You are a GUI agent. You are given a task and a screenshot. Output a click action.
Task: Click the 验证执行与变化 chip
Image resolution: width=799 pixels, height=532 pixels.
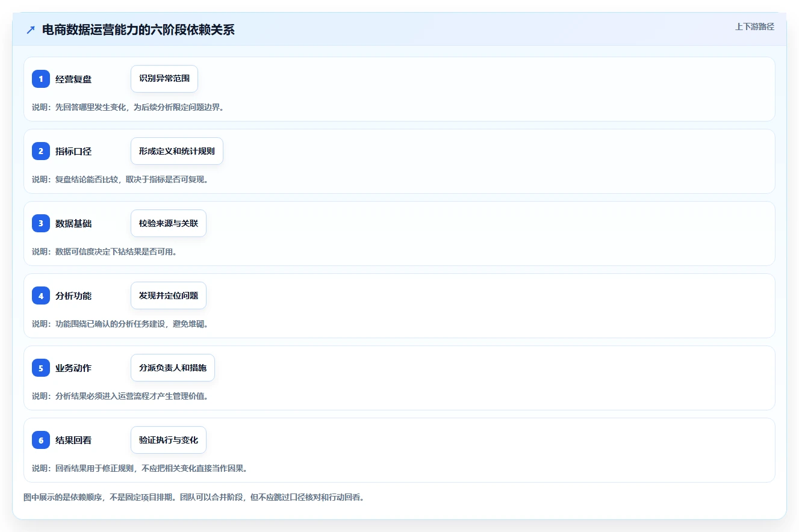tap(169, 440)
